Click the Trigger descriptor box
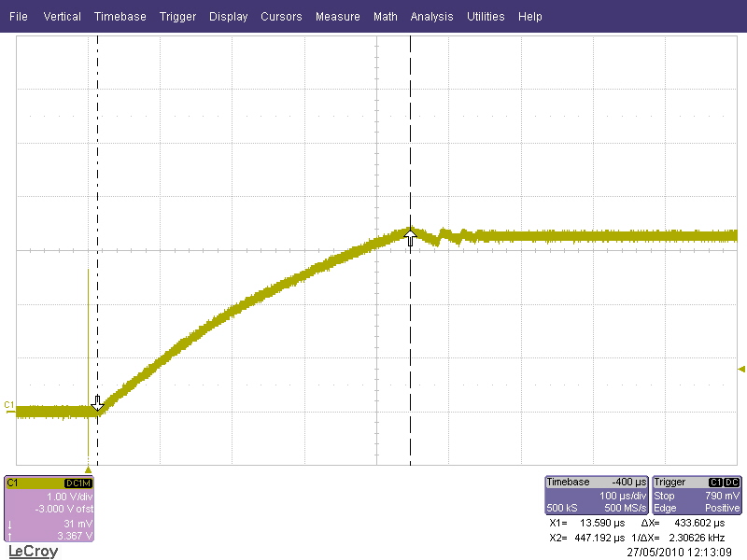Screen dimensions: 747x560 coord(697,495)
